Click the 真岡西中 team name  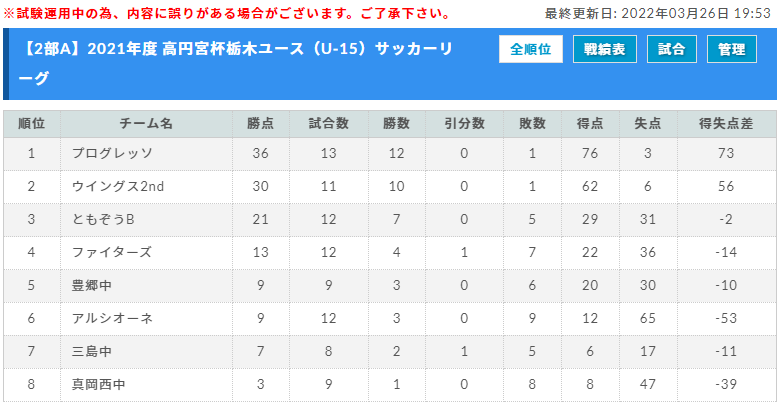(99, 385)
